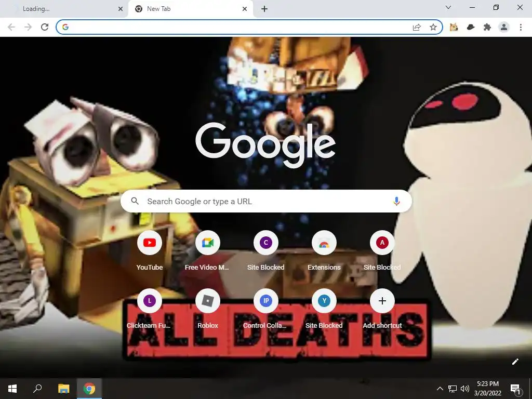The image size is (532, 399).
Task: Expand the tab search chevron
Action: tap(448, 7)
